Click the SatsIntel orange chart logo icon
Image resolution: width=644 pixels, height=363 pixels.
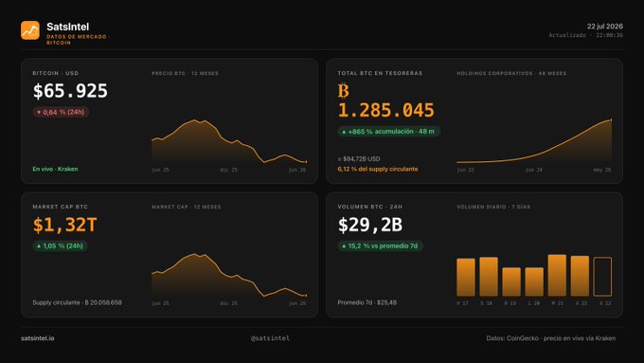(30, 30)
